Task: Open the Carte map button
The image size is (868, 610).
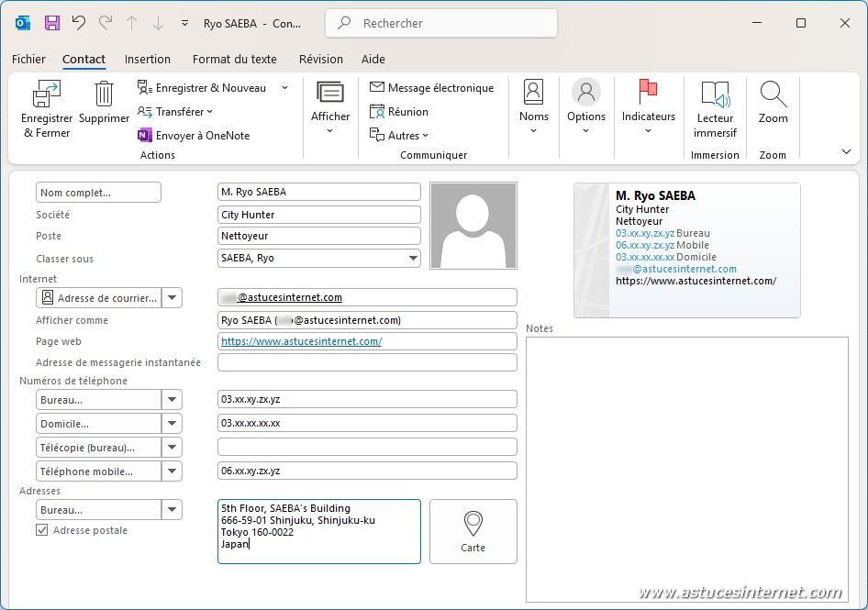Action: tap(473, 531)
